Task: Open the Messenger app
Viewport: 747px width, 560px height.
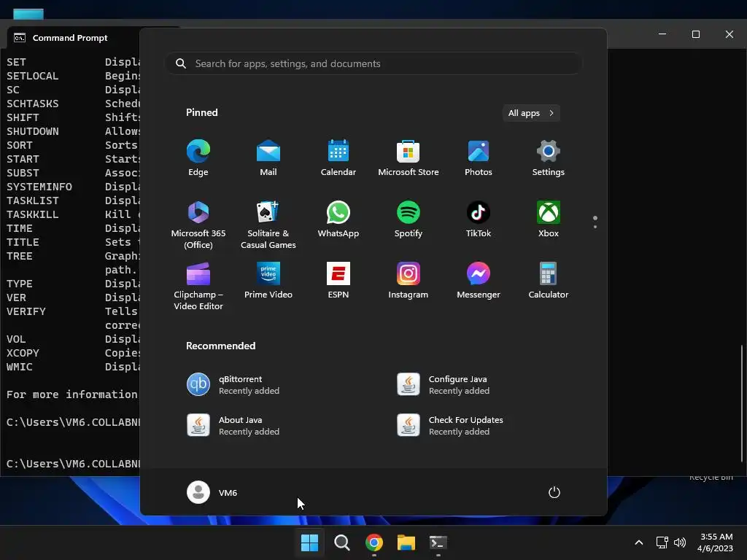Action: [479, 281]
